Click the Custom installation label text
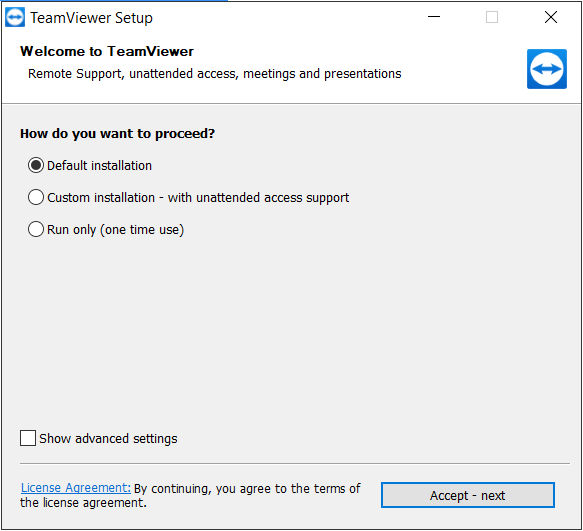 point(198,197)
